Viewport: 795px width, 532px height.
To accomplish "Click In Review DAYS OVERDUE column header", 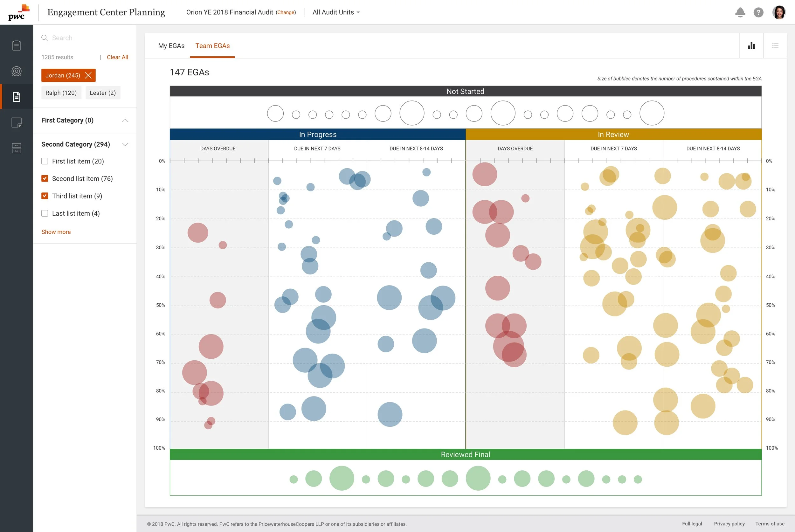I will [x=515, y=149].
